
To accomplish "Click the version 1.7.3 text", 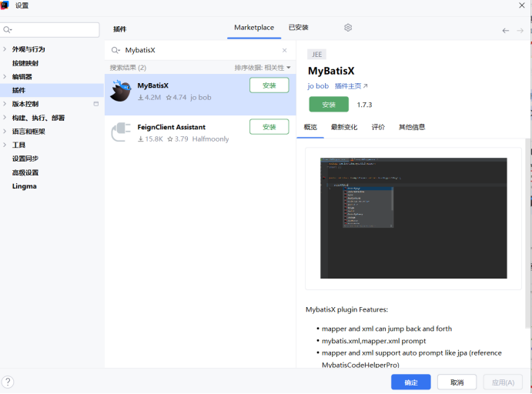I will tap(364, 105).
